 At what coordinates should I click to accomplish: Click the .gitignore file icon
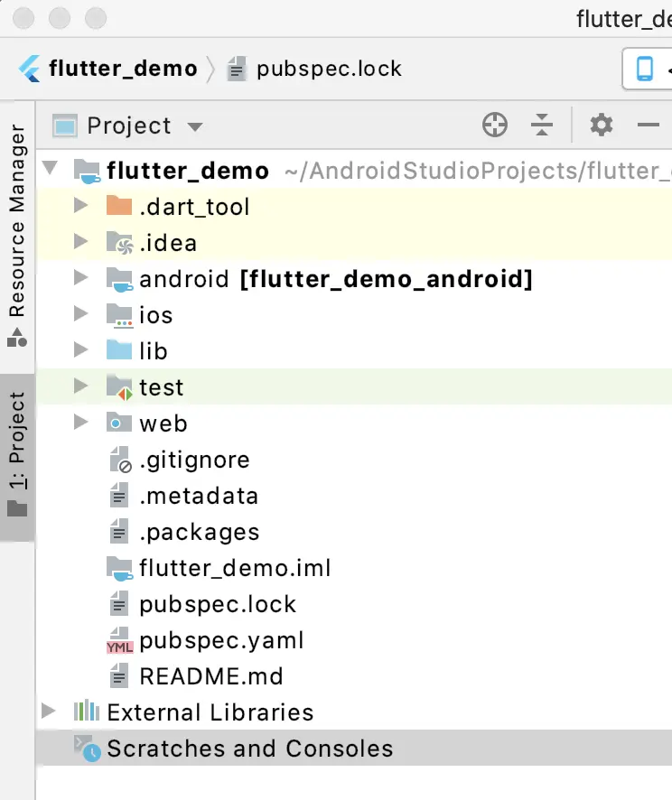pos(121,460)
